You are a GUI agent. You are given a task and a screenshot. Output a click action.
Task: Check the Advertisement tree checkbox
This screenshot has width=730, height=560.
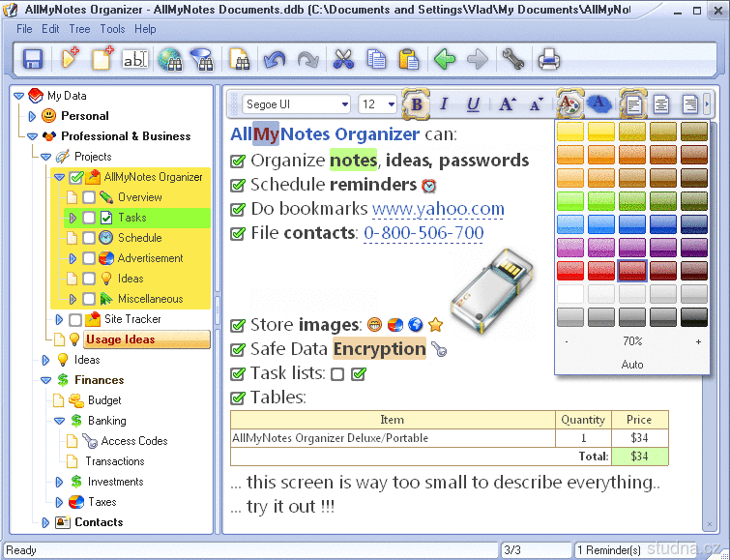click(x=89, y=258)
